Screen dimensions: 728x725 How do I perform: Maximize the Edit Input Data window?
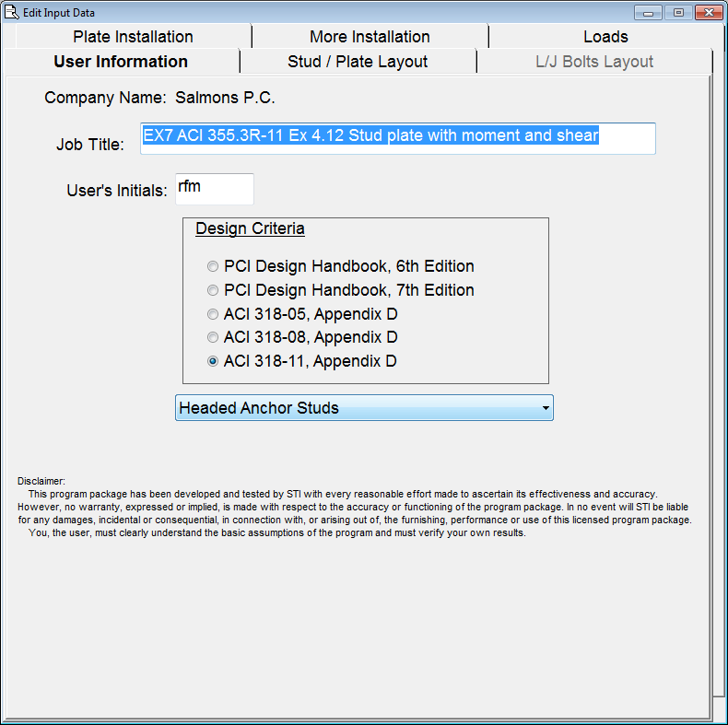click(x=677, y=12)
